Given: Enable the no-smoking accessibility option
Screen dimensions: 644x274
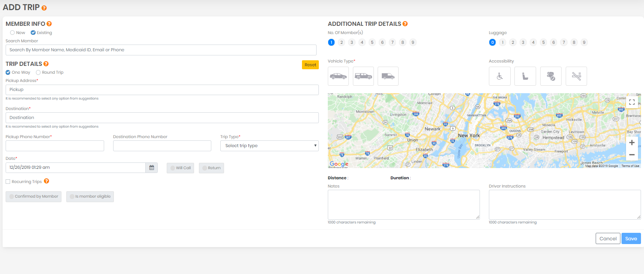Looking at the screenshot, I should point(576,76).
